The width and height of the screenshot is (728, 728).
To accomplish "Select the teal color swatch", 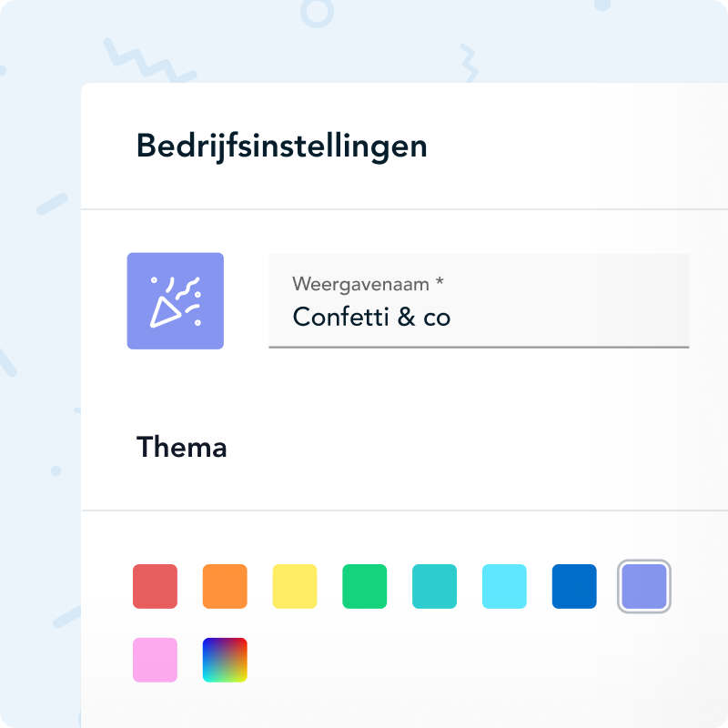I will point(434,586).
